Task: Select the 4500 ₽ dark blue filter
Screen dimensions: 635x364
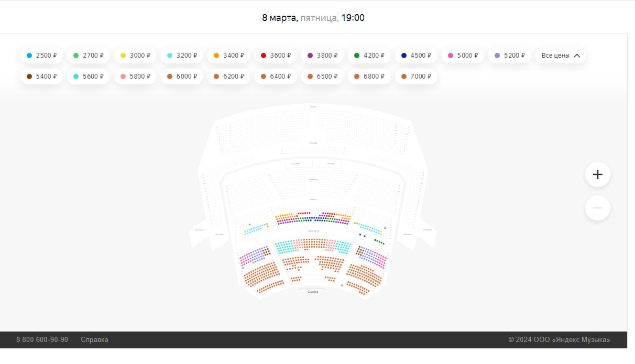Action: pos(416,56)
